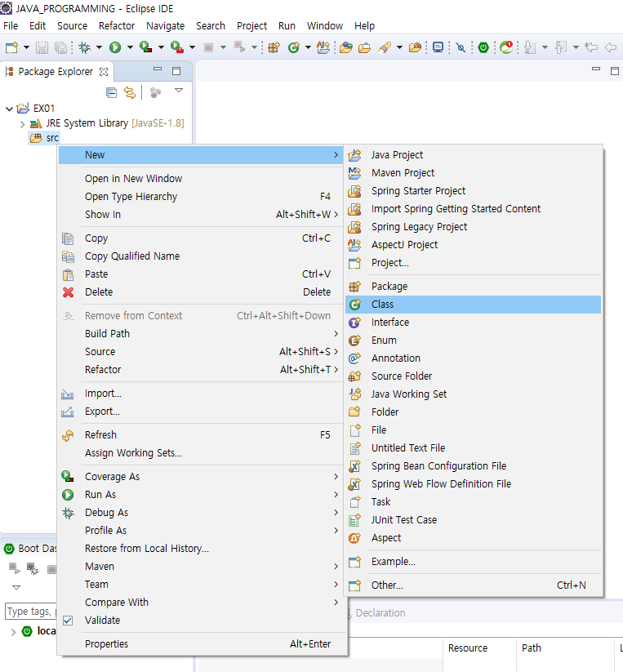This screenshot has width=623, height=672.
Task: Open the Navigate menu
Action: click(166, 25)
